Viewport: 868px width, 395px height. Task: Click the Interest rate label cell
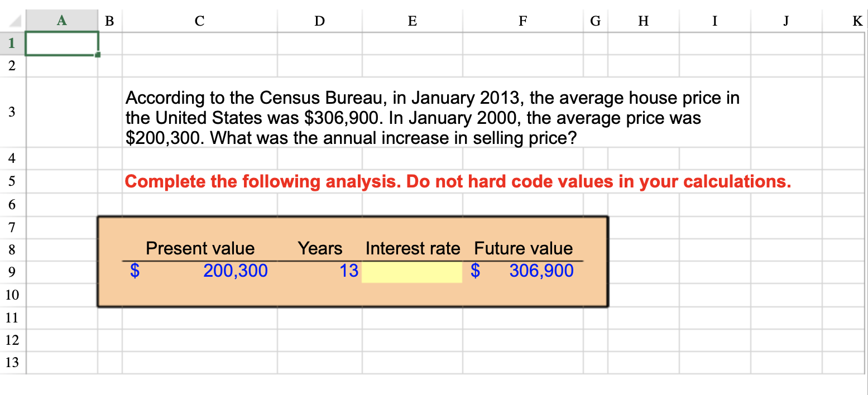(412, 248)
